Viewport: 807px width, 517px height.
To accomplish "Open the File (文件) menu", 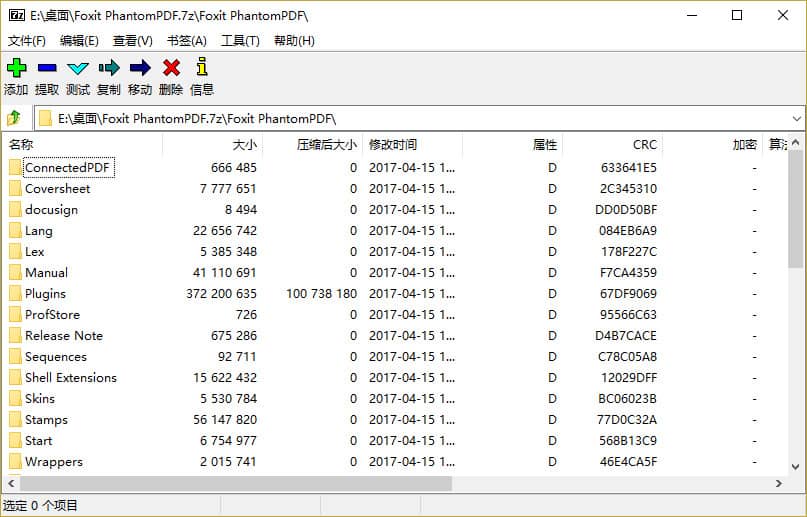I will point(27,41).
